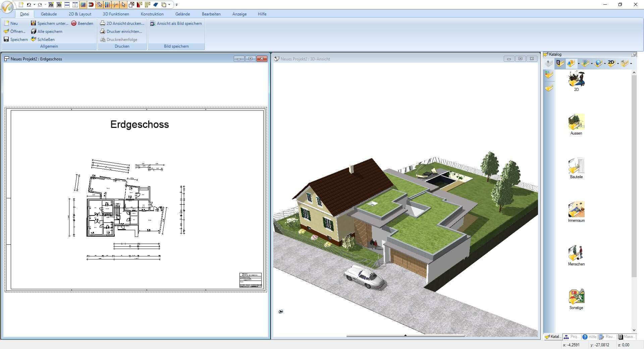644x349 pixels.
Task: Expand the 2D catalog filter dropdown
Action: (x=617, y=63)
